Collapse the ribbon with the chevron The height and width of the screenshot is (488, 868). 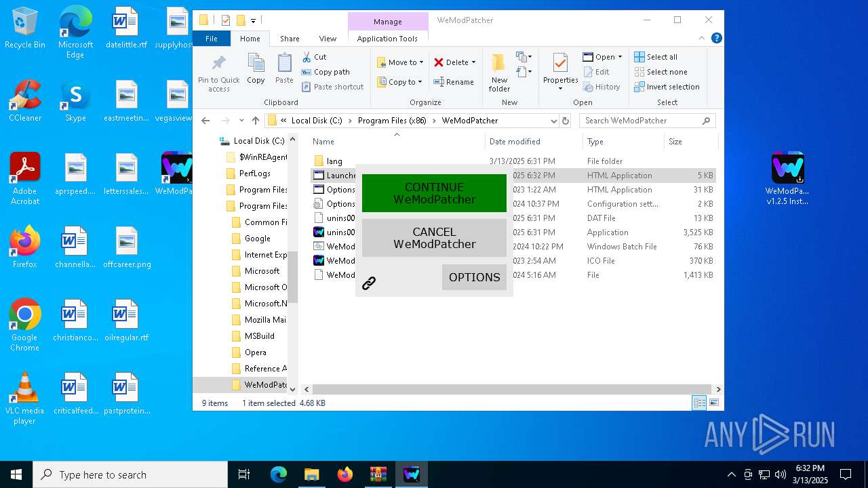click(x=703, y=39)
